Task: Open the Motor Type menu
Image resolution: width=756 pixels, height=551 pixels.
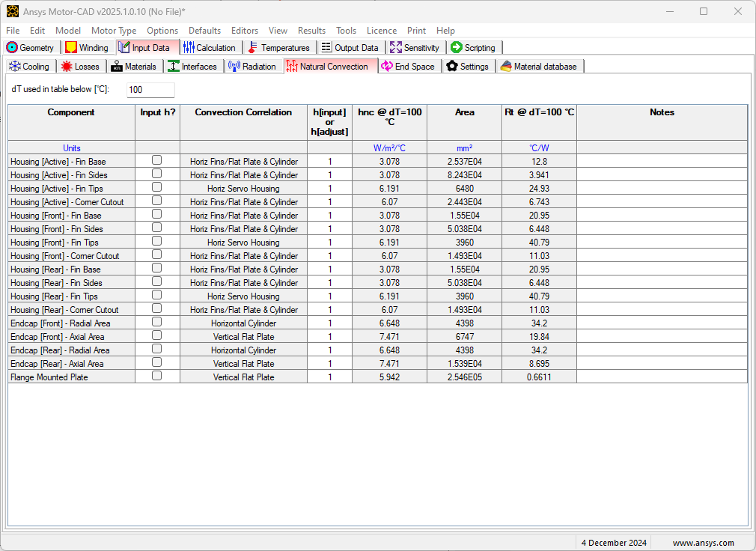Action: 114,31
